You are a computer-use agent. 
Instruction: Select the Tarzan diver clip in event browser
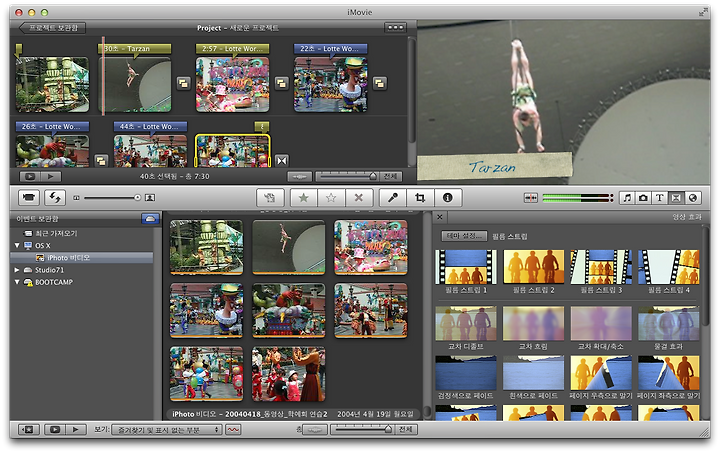point(289,247)
